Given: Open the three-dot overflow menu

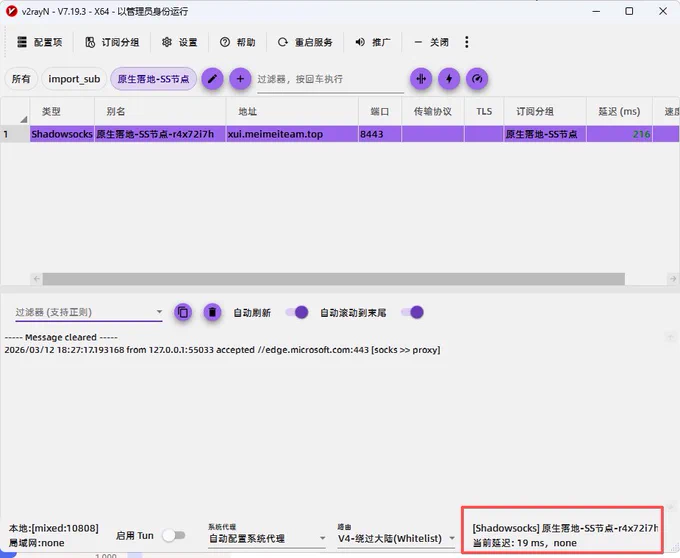Looking at the screenshot, I should click(x=467, y=42).
